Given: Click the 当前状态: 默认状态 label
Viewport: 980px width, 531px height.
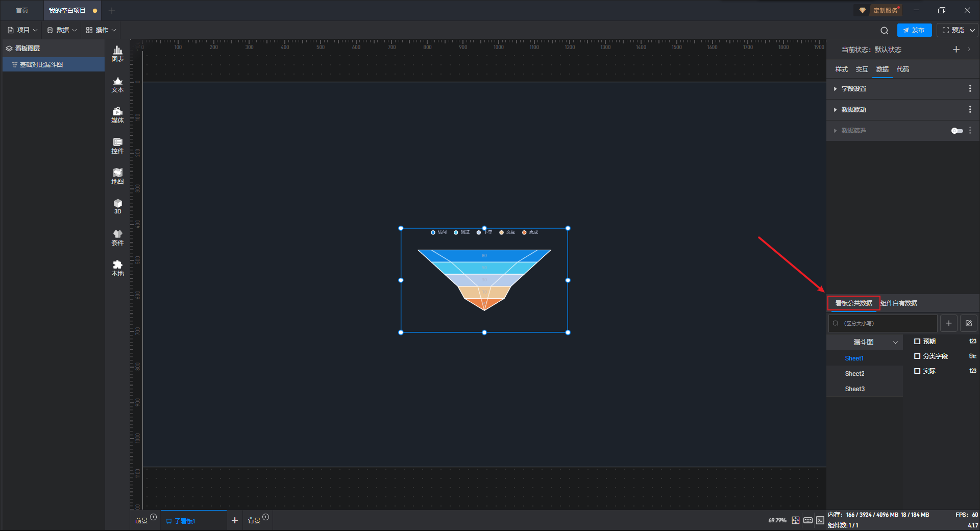Looking at the screenshot, I should [871, 50].
